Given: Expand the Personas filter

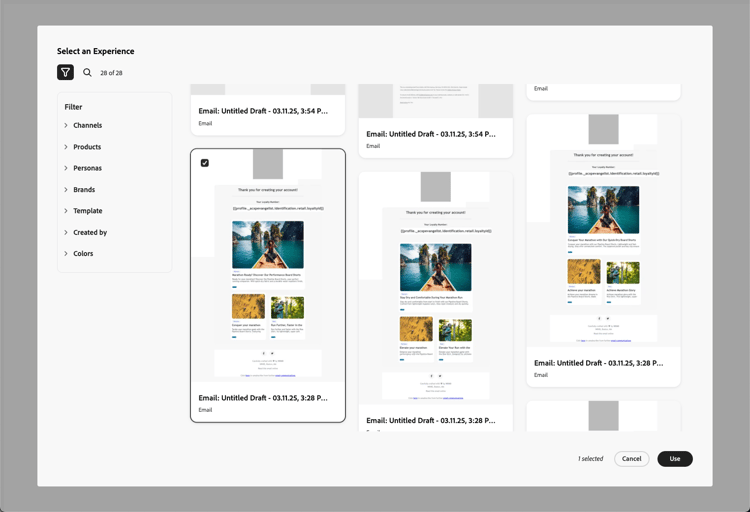Looking at the screenshot, I should [83, 168].
